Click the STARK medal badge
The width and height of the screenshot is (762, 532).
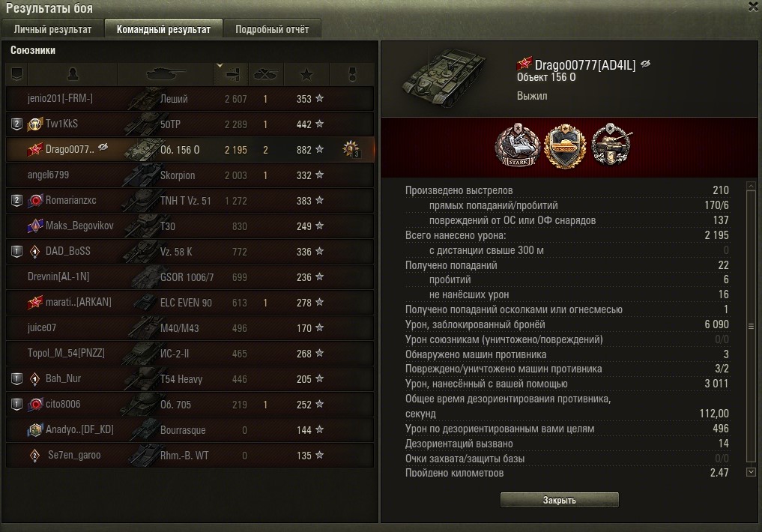coord(518,145)
